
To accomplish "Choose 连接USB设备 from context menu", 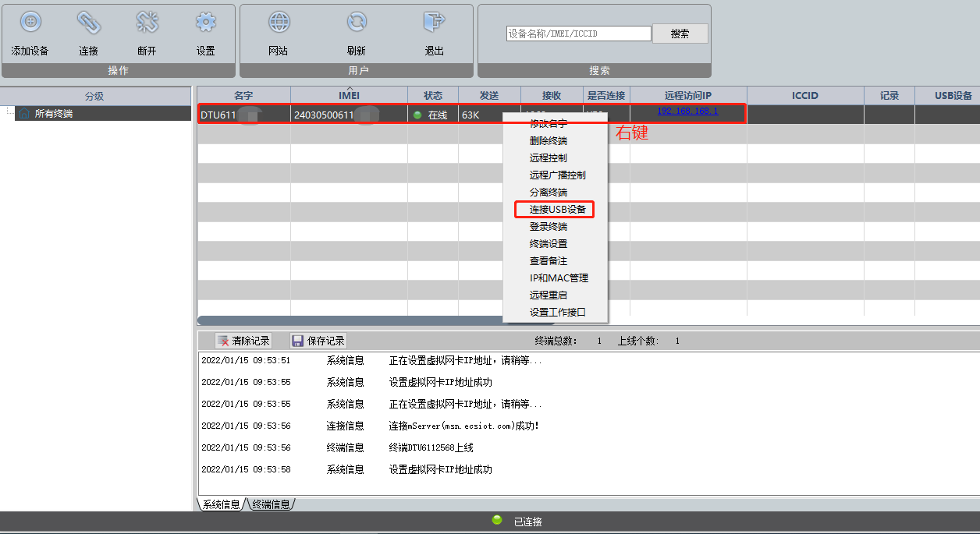I will click(x=558, y=210).
